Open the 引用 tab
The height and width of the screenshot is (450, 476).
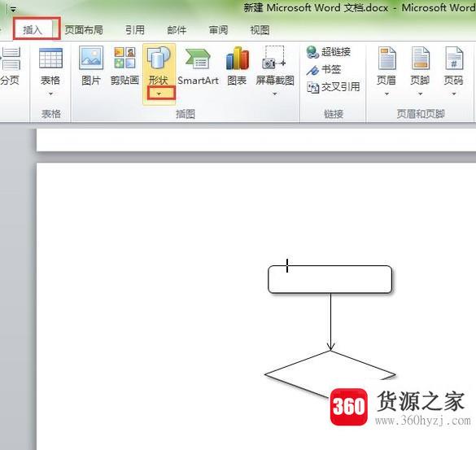[x=135, y=30]
